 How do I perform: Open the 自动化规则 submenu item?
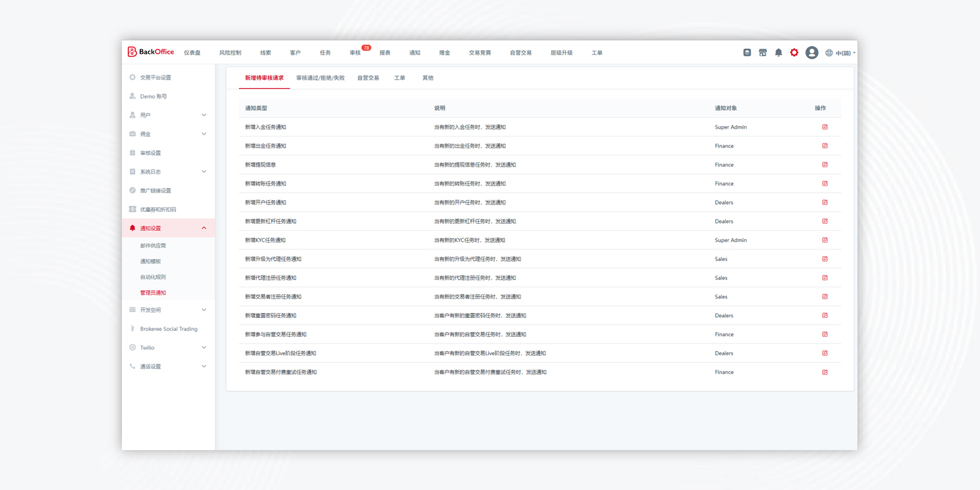pyautogui.click(x=153, y=277)
